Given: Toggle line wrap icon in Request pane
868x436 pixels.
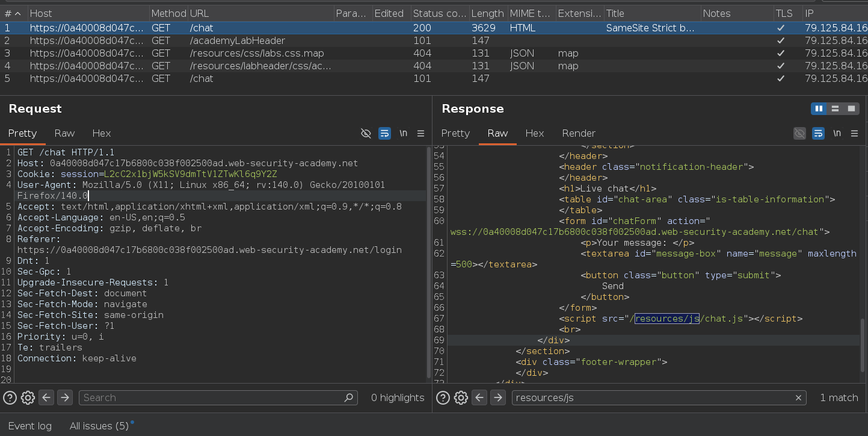Looking at the screenshot, I should tap(385, 134).
